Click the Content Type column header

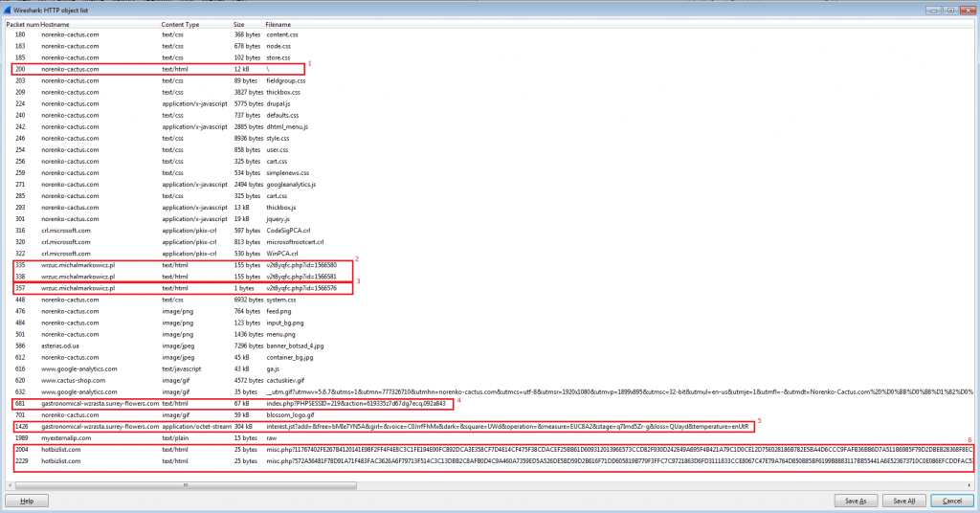(180, 24)
